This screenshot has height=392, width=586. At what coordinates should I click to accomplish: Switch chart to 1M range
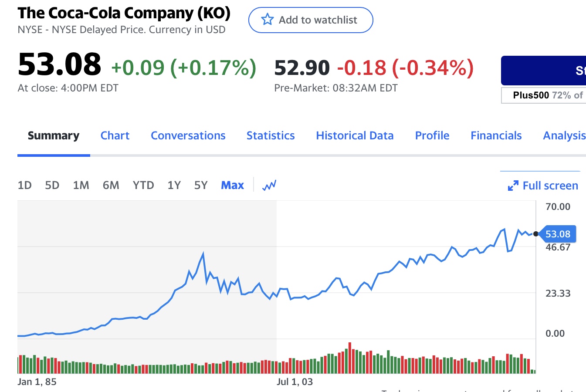[81, 186]
